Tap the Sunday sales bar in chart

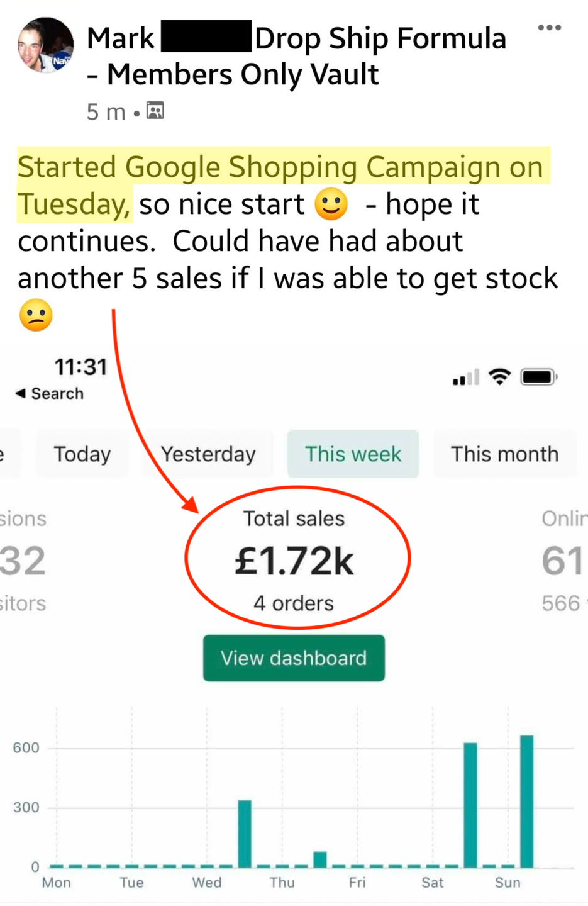[526, 801]
